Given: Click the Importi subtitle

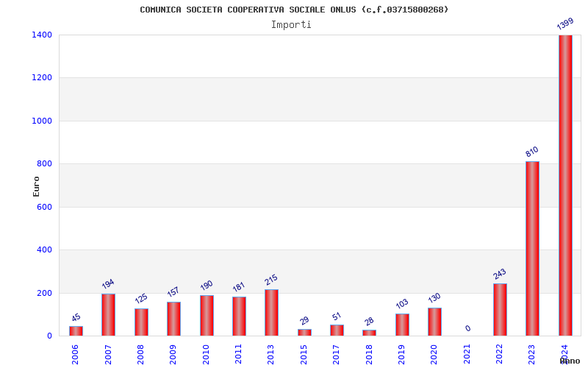Looking at the screenshot, I should coord(291,25).
